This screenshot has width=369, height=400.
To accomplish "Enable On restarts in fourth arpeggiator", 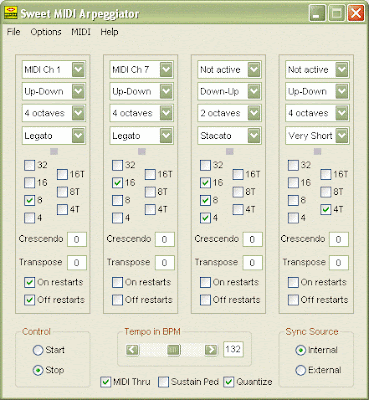I will coord(293,282).
